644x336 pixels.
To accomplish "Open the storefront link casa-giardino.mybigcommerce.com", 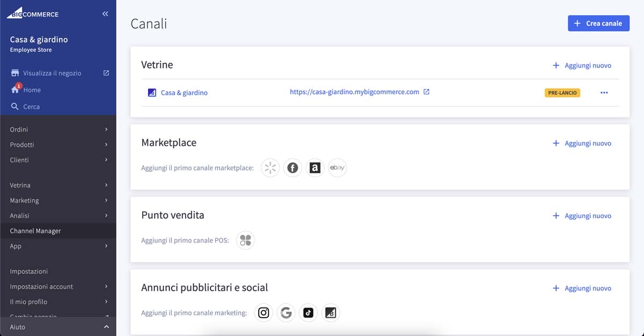I will pyautogui.click(x=355, y=91).
